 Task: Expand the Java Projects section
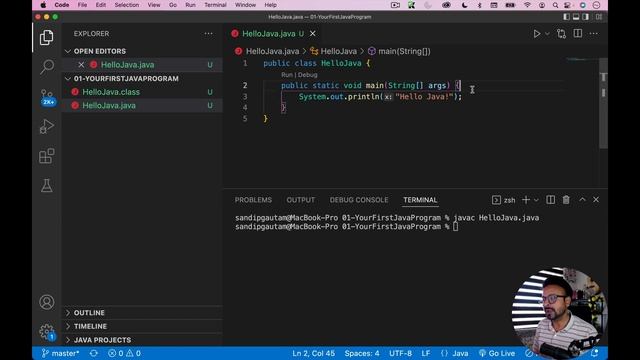pos(141,340)
